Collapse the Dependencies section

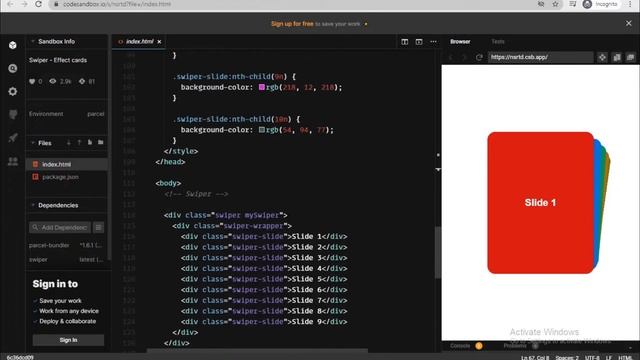pyautogui.click(x=33, y=205)
